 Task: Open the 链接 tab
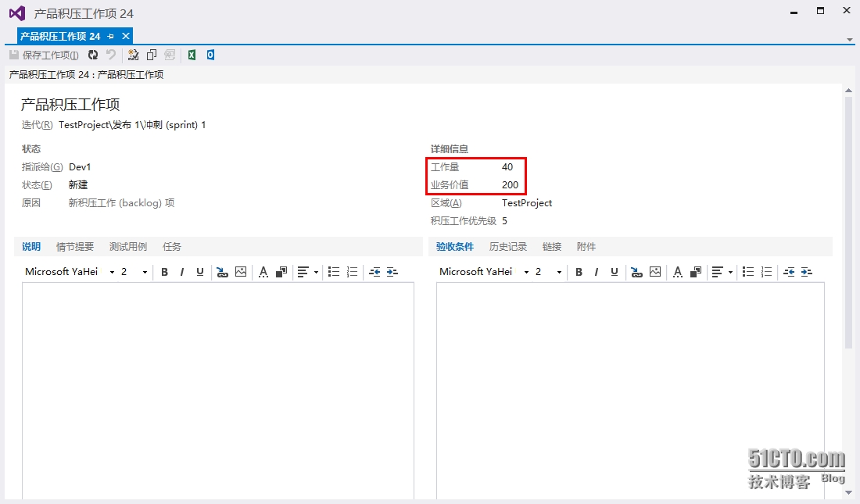(552, 247)
